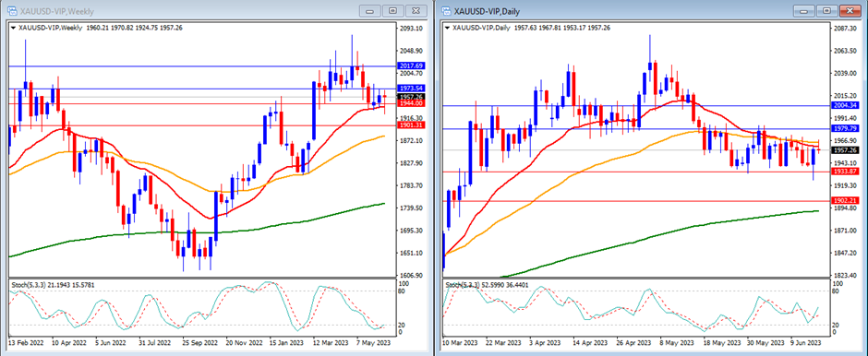
Task: Click the 30 May 2023 date on the time axis
Action: pos(765,342)
